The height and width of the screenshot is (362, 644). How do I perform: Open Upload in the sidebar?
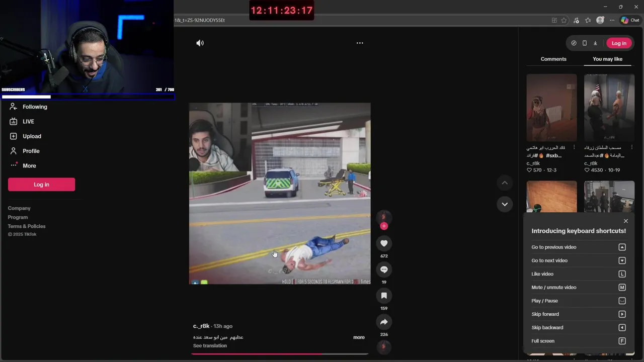pos(25,136)
